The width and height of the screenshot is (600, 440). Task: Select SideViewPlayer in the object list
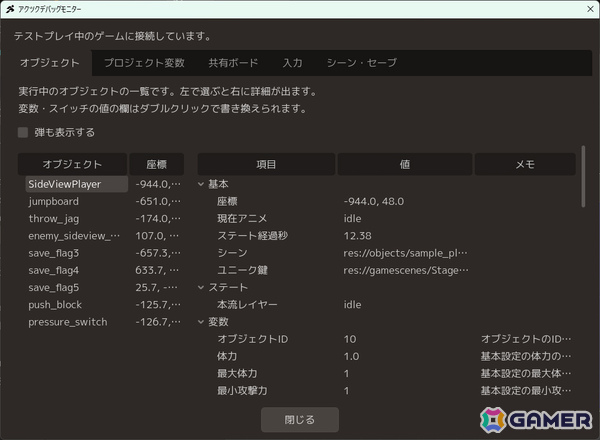coord(77,184)
